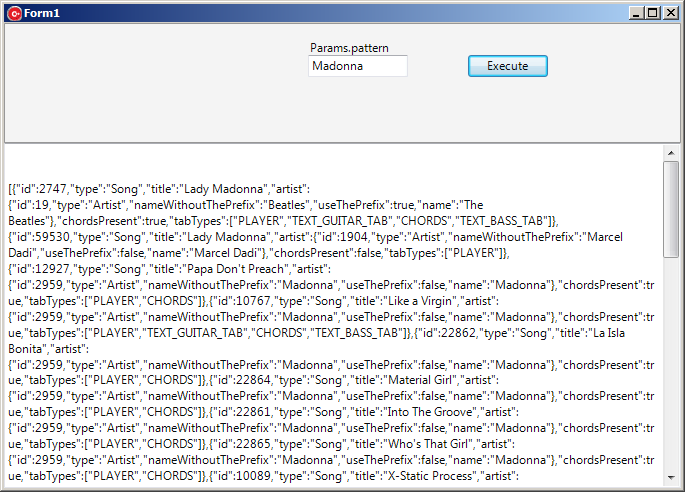685x492 pixels.
Task: Click "Into The Groove" title text
Action: coord(430,412)
